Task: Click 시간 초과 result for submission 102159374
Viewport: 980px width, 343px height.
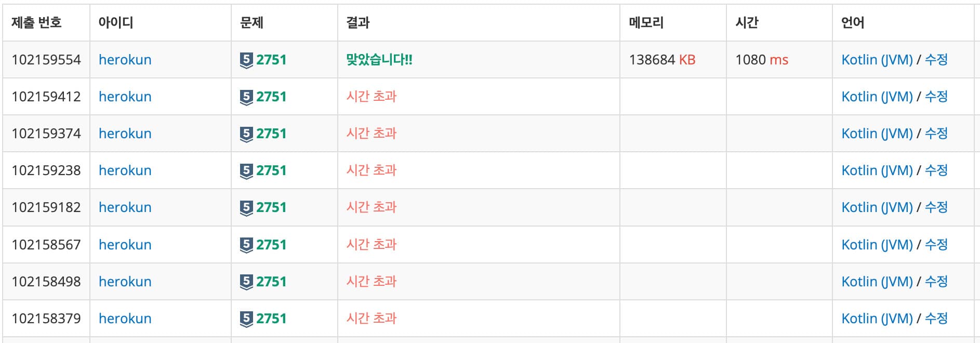Action: click(371, 134)
